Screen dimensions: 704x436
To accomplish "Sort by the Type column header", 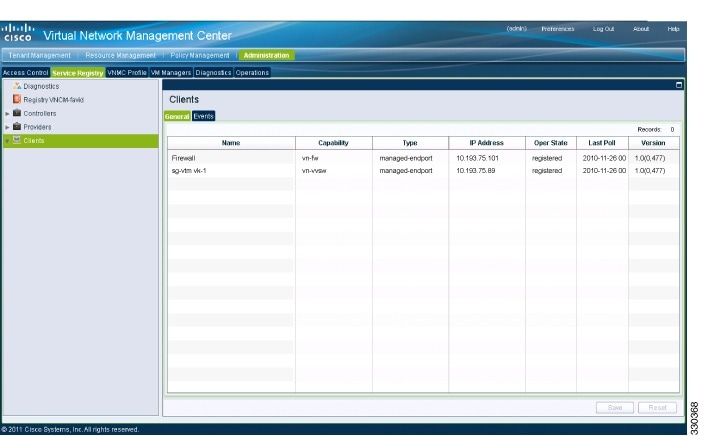I will coord(410,143).
